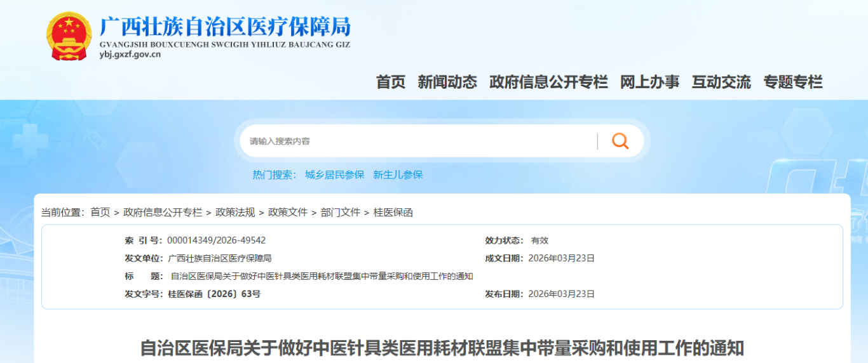The image size is (868, 363).
Task: Click the 桂医保函 breadcrumb link
Action: pos(393,213)
